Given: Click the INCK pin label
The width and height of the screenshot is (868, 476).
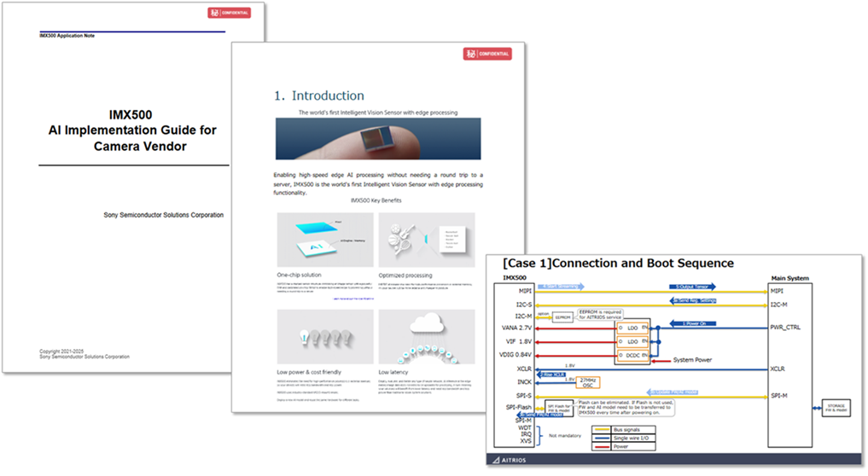Looking at the screenshot, I should 524,382.
